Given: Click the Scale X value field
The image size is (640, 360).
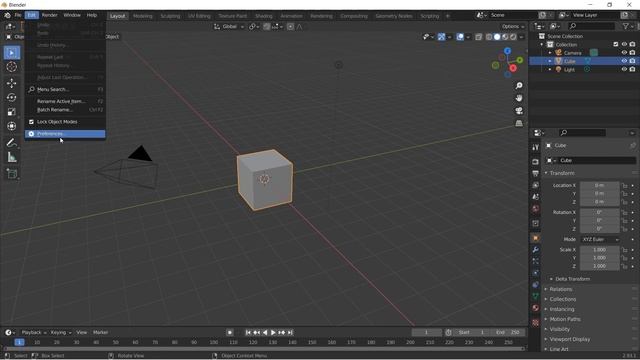Looking at the screenshot, I should coord(600,250).
